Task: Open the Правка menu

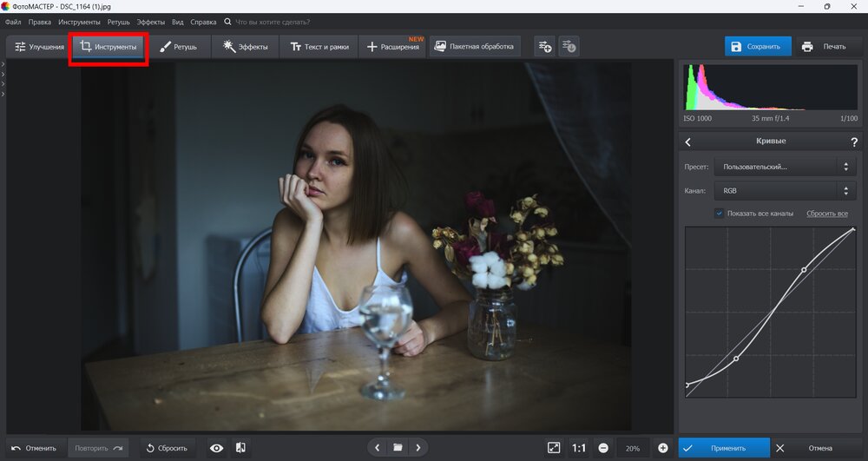Action: point(39,21)
